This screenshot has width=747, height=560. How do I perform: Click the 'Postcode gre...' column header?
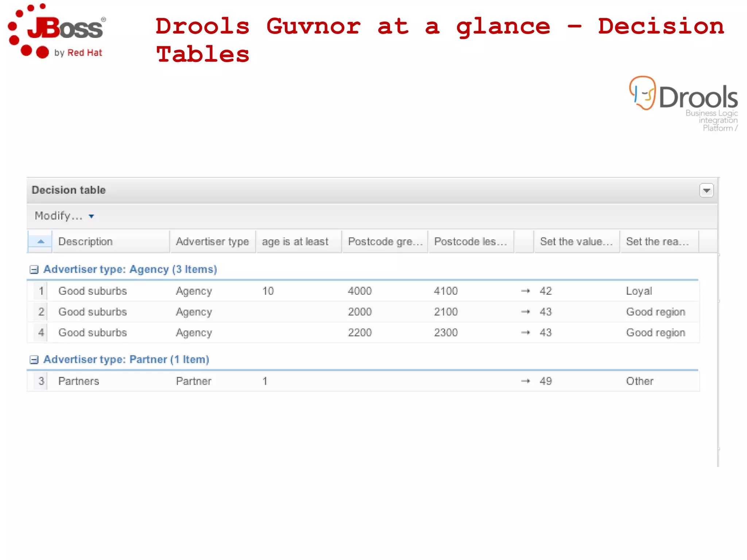[384, 242]
